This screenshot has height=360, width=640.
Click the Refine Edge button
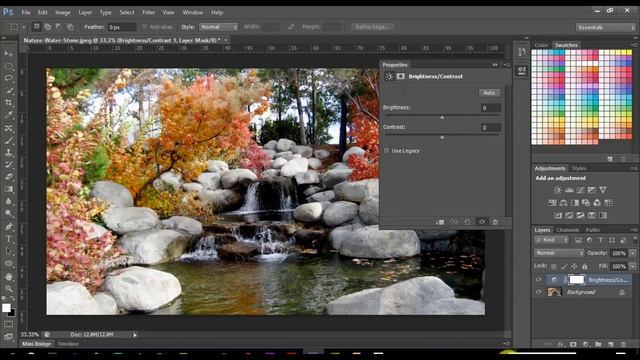[373, 27]
